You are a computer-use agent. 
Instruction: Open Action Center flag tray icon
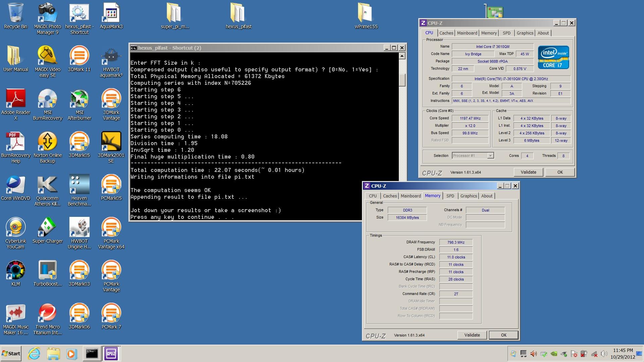(574, 354)
